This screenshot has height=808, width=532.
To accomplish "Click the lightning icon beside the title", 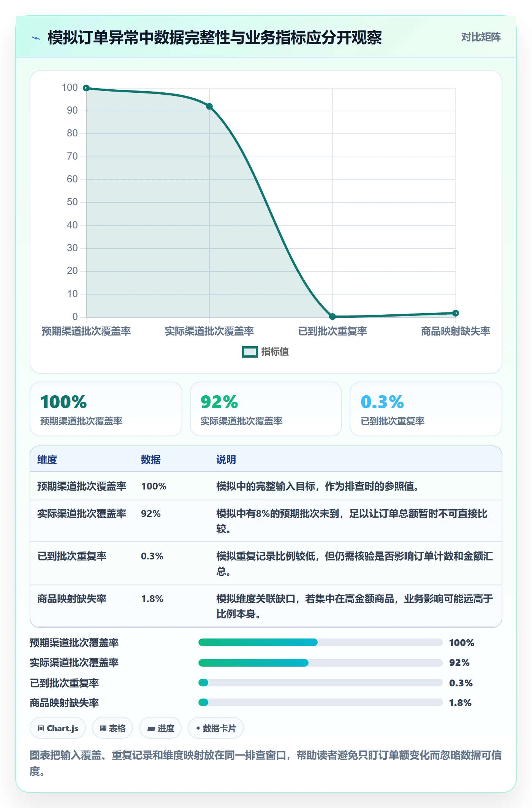I will coord(36,38).
